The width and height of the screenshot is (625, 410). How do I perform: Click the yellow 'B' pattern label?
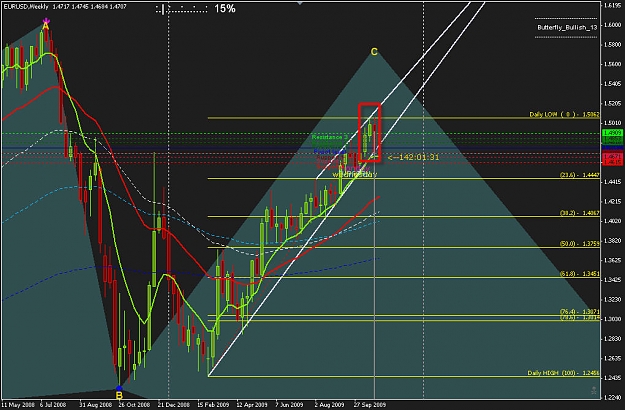[x=119, y=396]
